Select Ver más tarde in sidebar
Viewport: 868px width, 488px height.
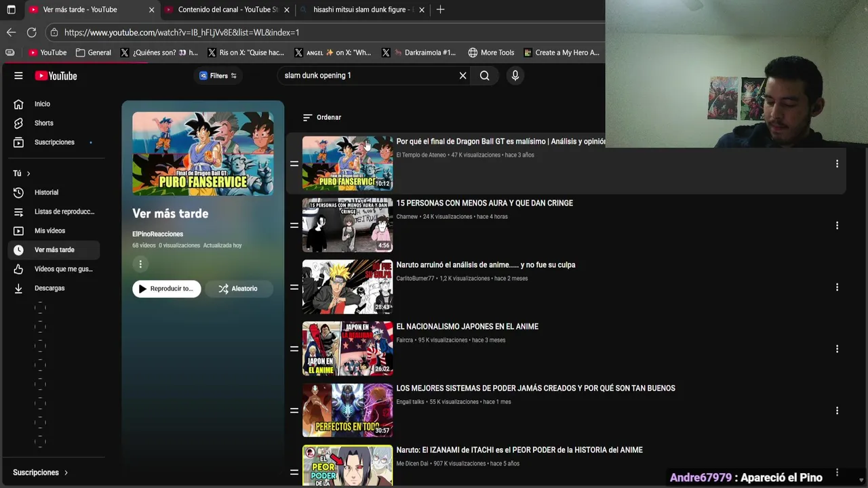54,250
